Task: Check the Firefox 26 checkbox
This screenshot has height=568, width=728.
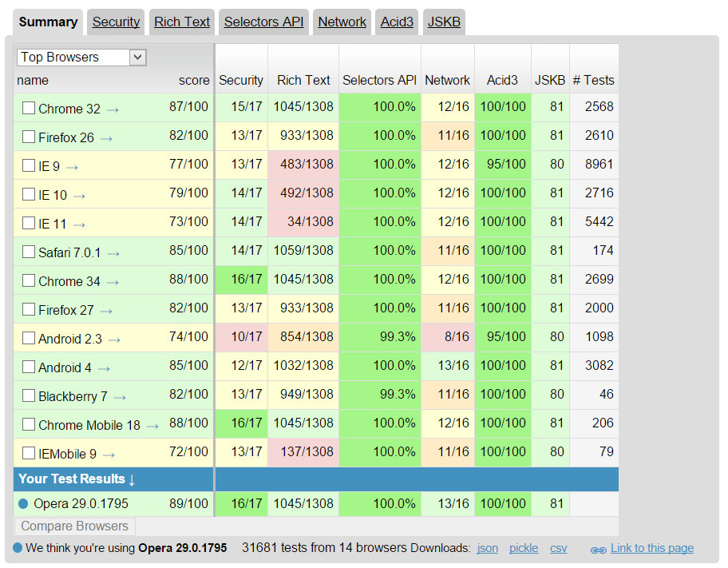Action: pyautogui.click(x=29, y=137)
